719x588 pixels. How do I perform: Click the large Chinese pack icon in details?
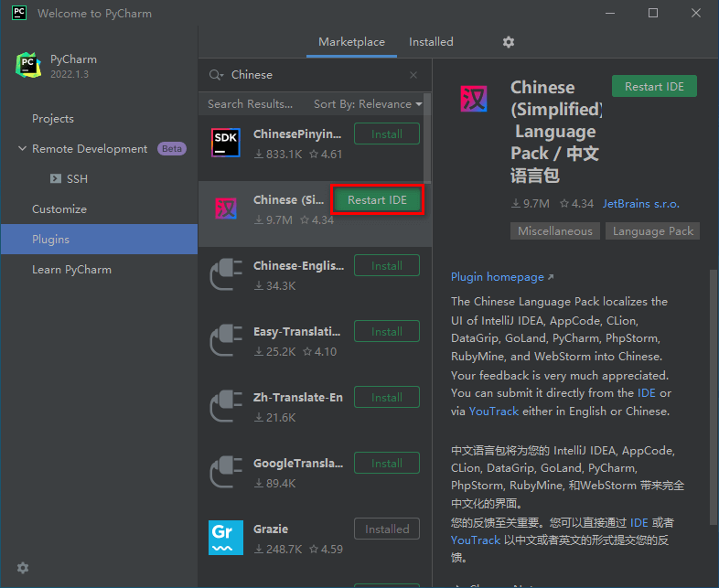click(x=474, y=99)
